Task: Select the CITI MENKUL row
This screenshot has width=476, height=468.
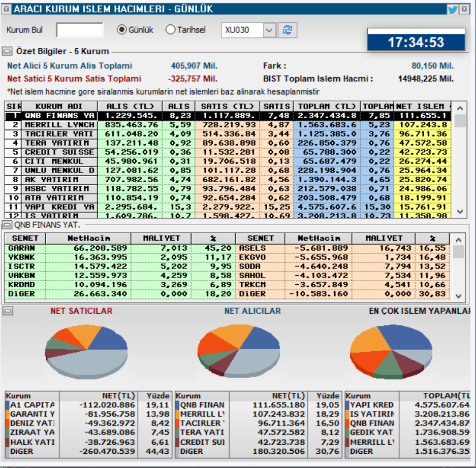Action: coord(228,161)
